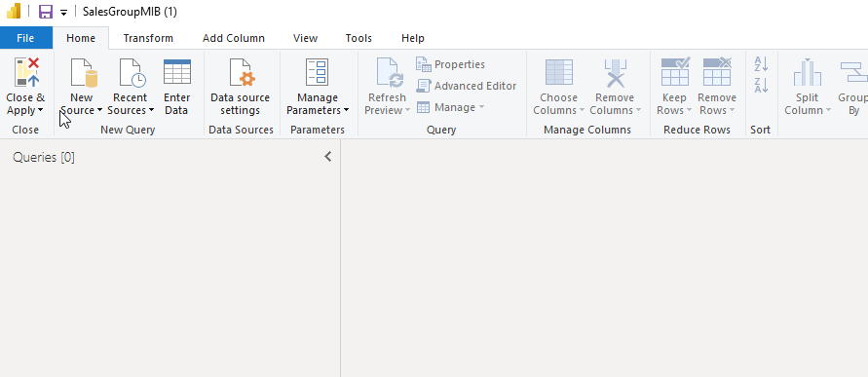Open query Properties
Viewport: 868px width, 377px height.
[x=450, y=64]
